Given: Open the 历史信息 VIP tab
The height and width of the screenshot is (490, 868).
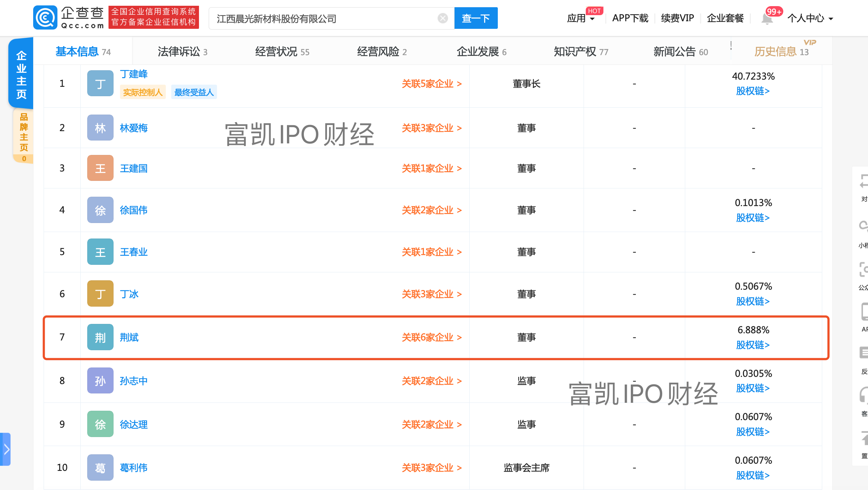Looking at the screenshot, I should click(781, 52).
